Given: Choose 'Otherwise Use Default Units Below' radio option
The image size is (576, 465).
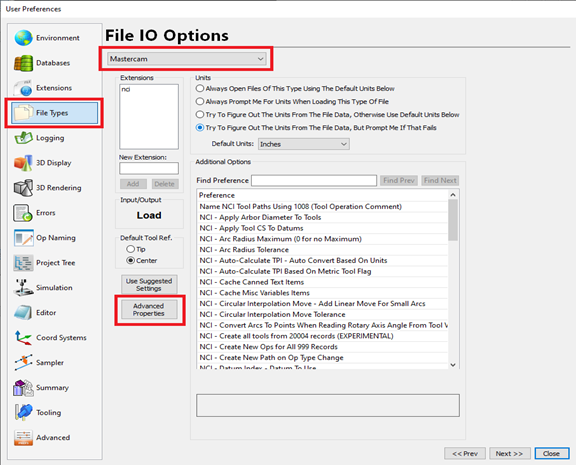Looking at the screenshot, I should pyautogui.click(x=200, y=115).
